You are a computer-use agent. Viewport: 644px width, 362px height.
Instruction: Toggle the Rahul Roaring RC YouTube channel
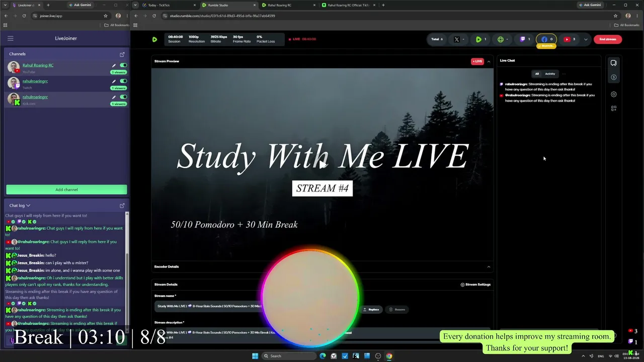[123, 65]
